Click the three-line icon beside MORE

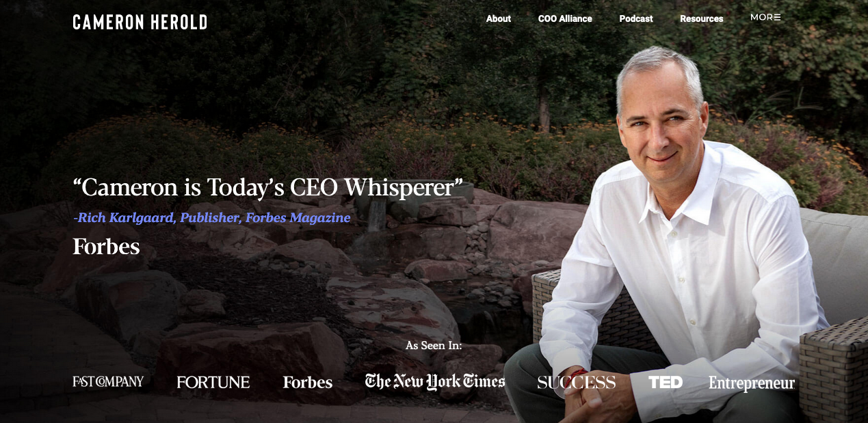pos(777,17)
